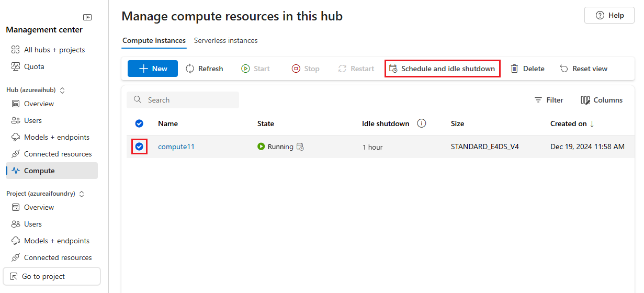Click the Delete trash icon

pos(515,69)
